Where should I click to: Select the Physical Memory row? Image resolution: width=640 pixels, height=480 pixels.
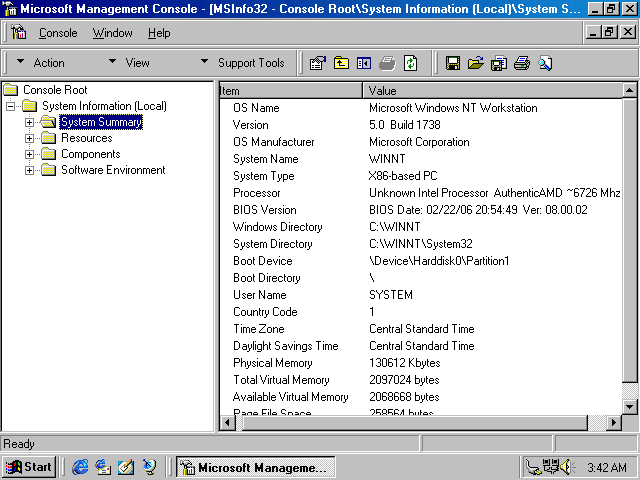420,363
